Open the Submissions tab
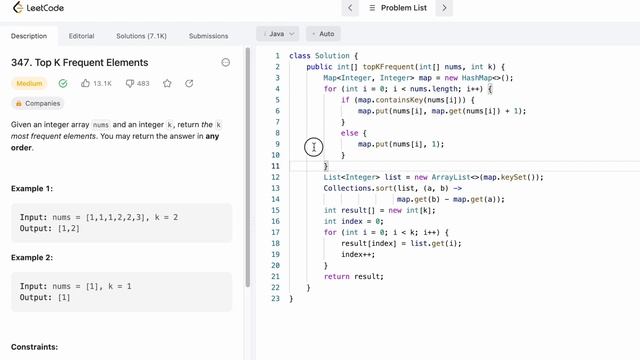This screenshot has height=360, width=640. [208, 36]
